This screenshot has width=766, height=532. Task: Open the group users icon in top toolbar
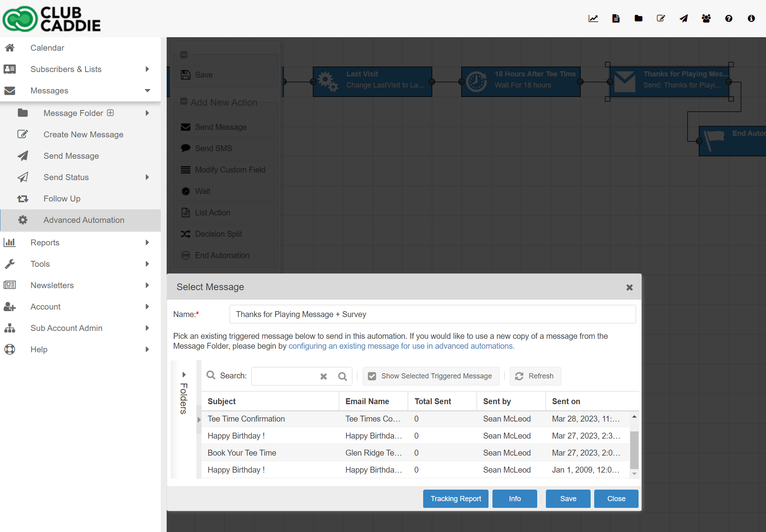point(706,19)
